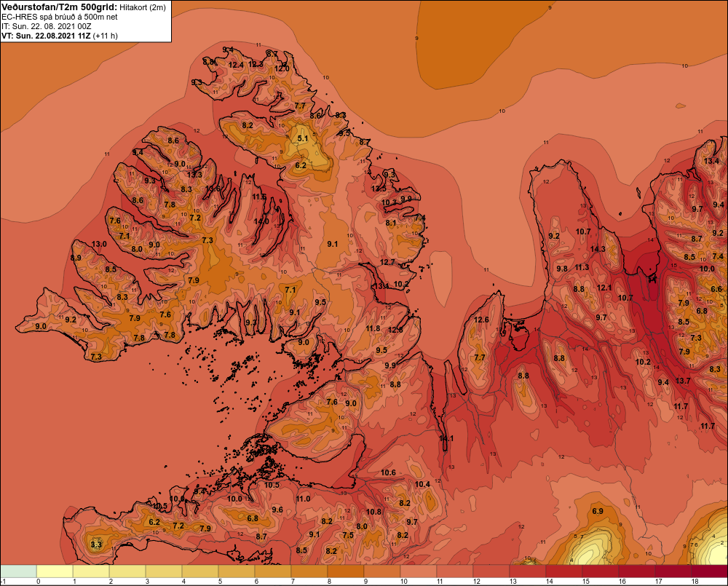
Task: Click the '14.1' temperature value on the map
Action: [446, 438]
